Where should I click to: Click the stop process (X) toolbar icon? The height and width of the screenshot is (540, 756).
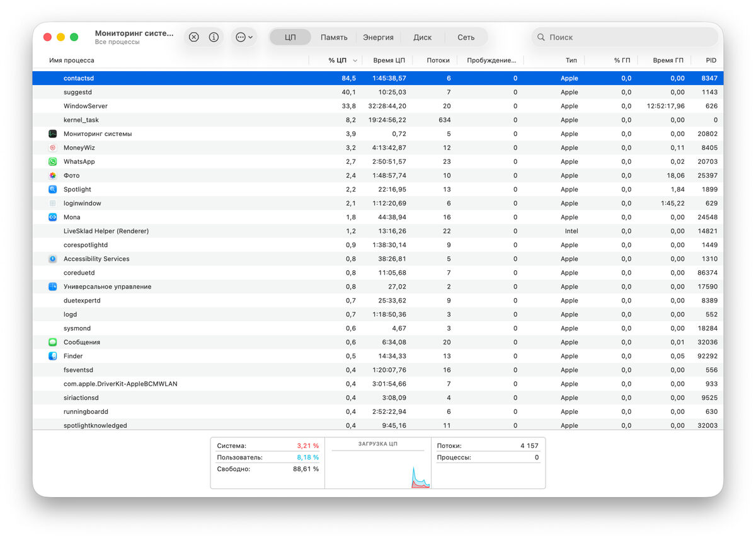click(x=194, y=37)
